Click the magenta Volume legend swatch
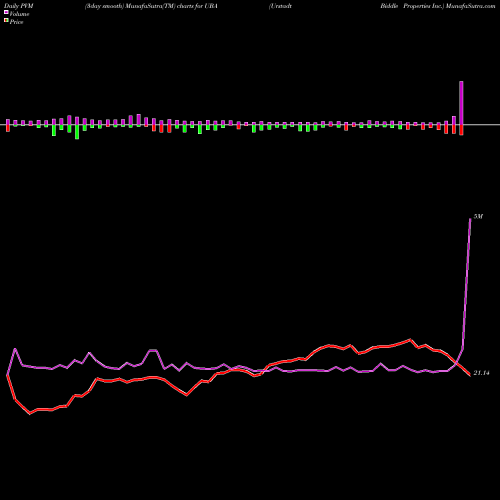This screenshot has width=500, height=500. [x=6, y=12]
